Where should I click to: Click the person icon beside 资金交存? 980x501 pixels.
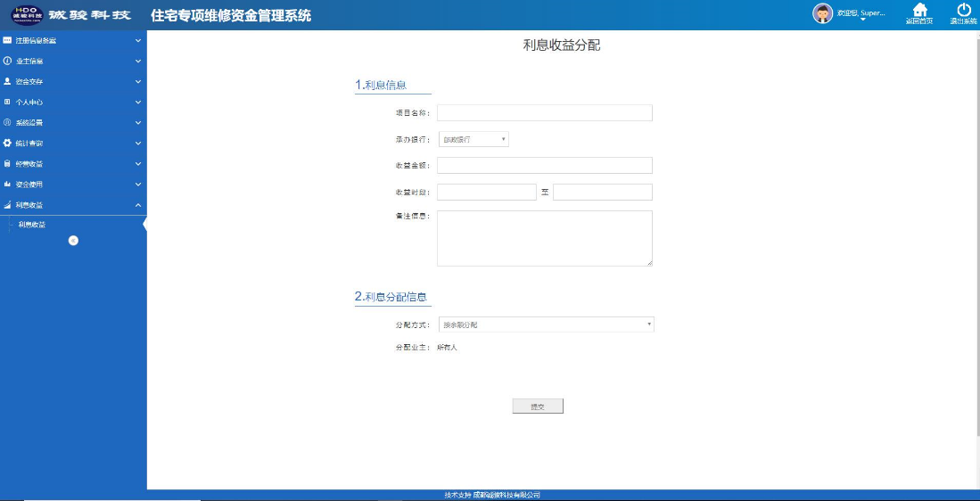7,81
